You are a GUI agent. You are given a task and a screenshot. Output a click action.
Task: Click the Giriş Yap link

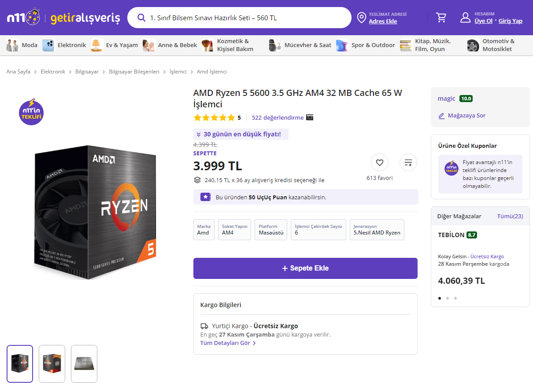(x=511, y=21)
